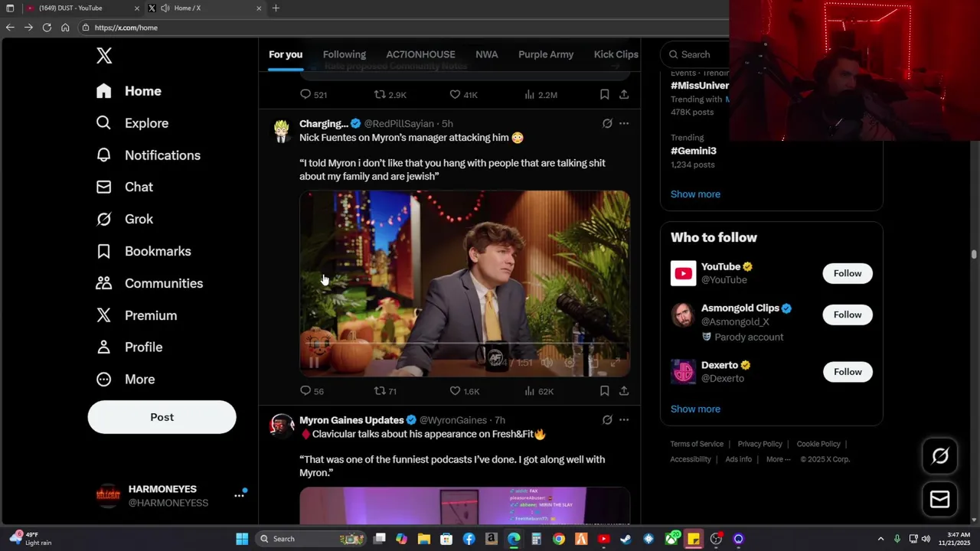Viewport: 980px width, 551px height.
Task: Like the Nick Fuentes post (1.6K)
Action: click(464, 391)
